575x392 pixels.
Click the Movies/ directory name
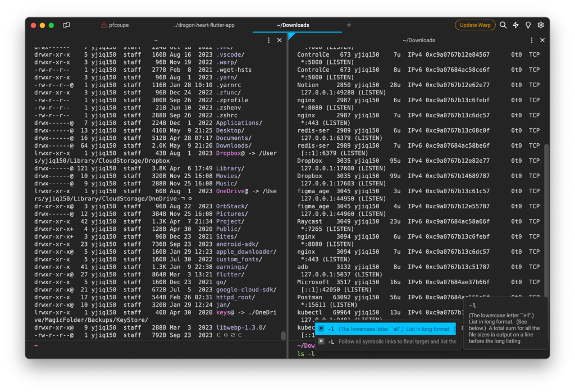pos(229,176)
